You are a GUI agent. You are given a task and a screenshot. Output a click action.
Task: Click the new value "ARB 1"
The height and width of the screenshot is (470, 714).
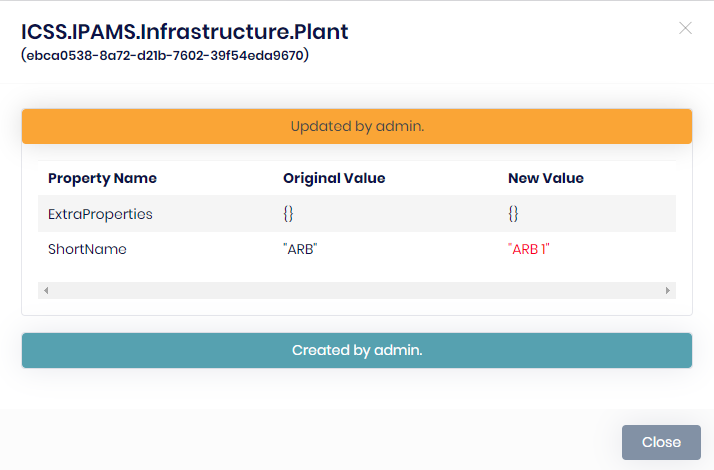530,249
